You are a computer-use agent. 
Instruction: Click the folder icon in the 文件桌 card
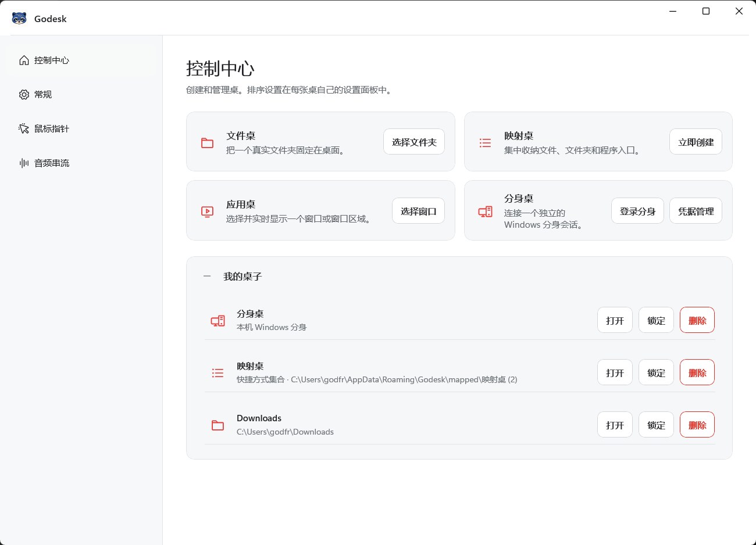tap(208, 142)
